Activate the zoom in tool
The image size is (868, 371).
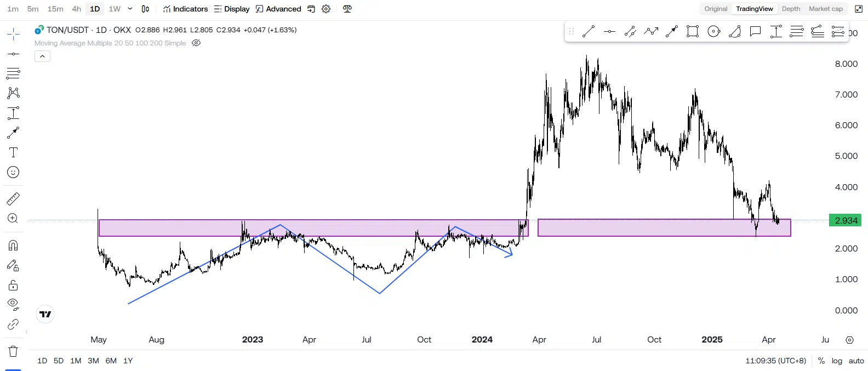click(13, 219)
